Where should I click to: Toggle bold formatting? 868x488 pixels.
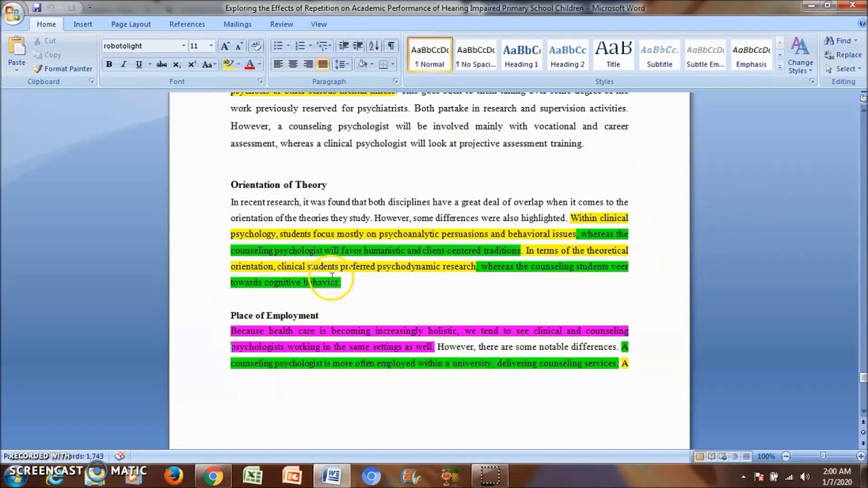point(108,64)
